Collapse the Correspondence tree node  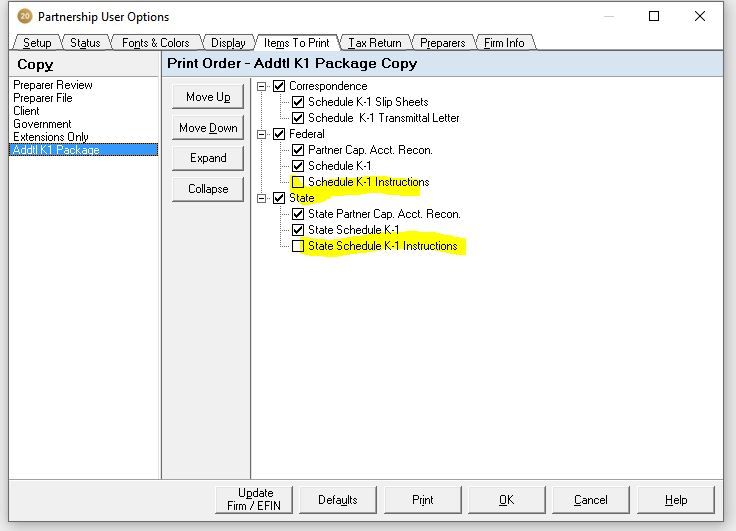262,86
